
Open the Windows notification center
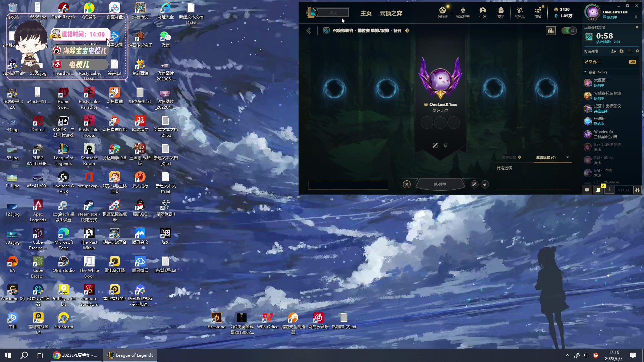pyautogui.click(x=633, y=355)
